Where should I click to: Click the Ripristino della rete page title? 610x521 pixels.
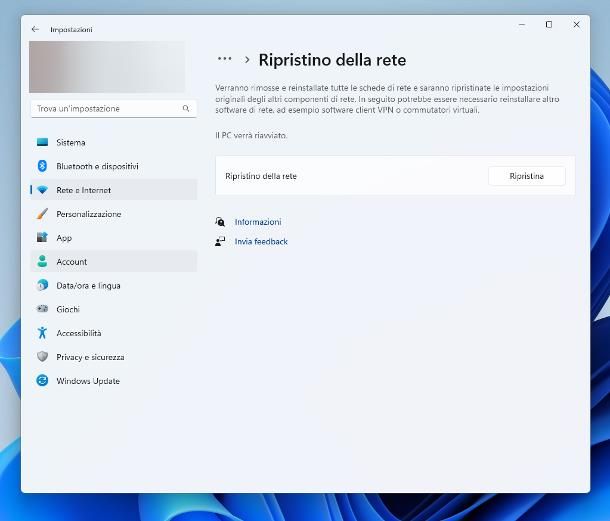point(332,60)
